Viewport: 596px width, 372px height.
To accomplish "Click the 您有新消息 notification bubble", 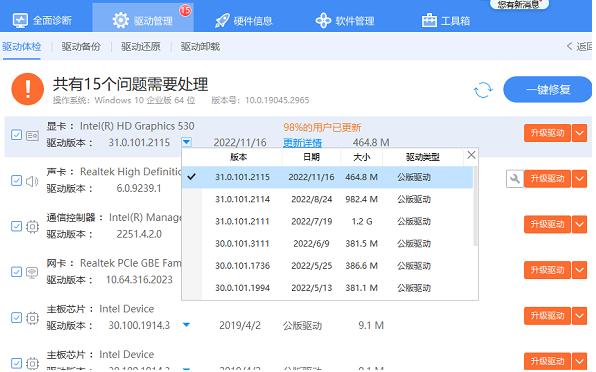I will (519, 4).
